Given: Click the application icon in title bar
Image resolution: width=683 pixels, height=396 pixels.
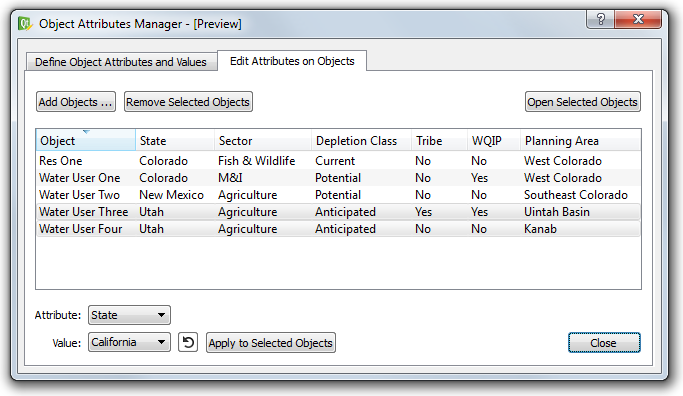Looking at the screenshot, I should click(25, 24).
